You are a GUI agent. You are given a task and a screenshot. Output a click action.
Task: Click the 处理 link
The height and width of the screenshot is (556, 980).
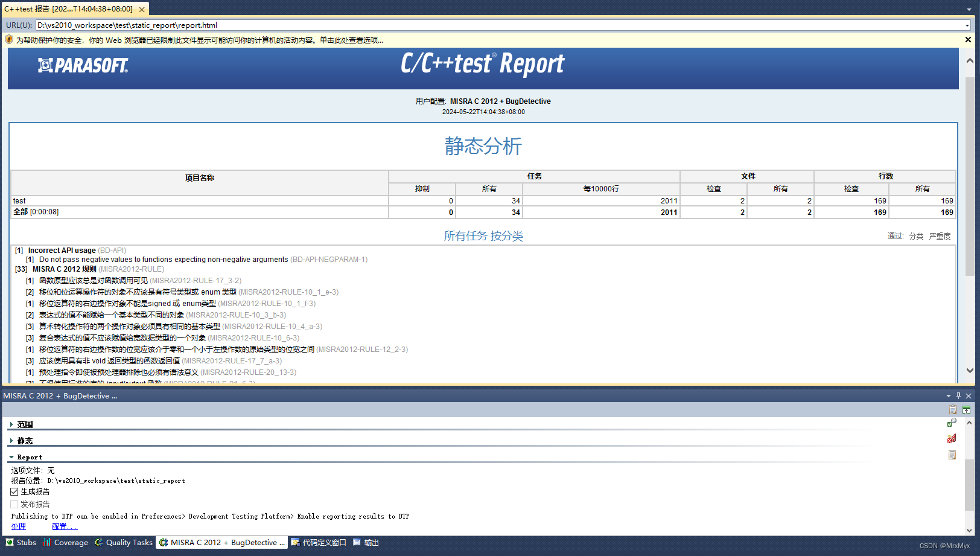(19, 526)
